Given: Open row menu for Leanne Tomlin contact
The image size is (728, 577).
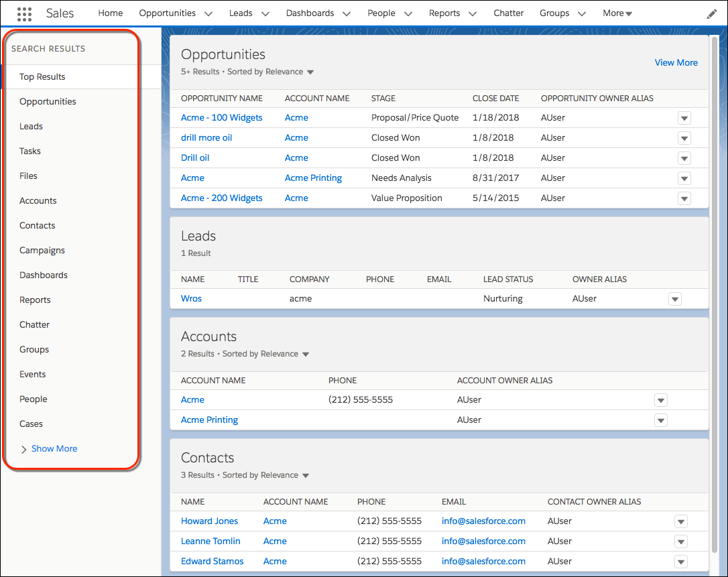Looking at the screenshot, I should coord(680,541).
